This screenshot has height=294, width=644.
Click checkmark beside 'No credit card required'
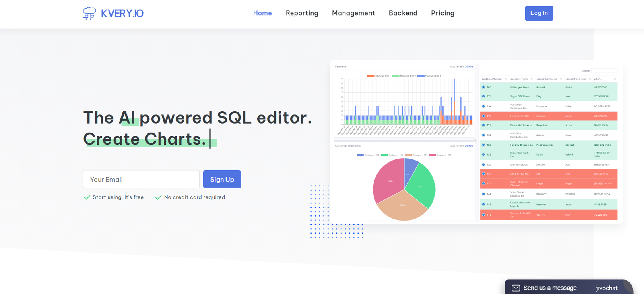click(158, 197)
